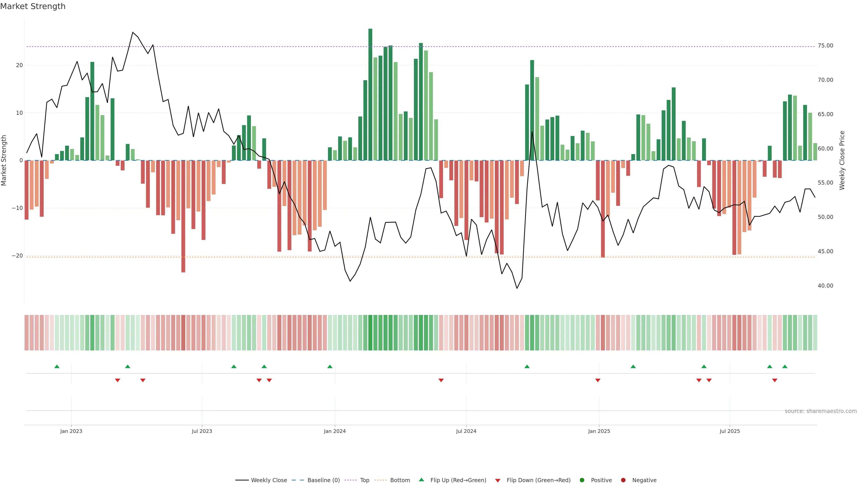The height and width of the screenshot is (488, 868).
Task: Click the first red Flip Down triangle marker
Action: tap(118, 380)
